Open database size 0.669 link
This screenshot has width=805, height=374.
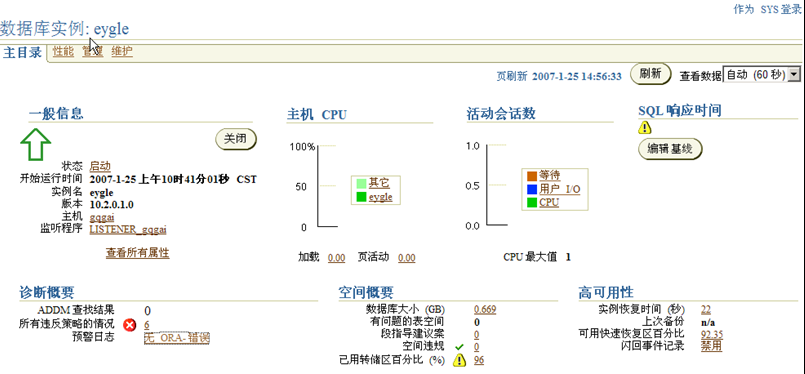(x=485, y=309)
